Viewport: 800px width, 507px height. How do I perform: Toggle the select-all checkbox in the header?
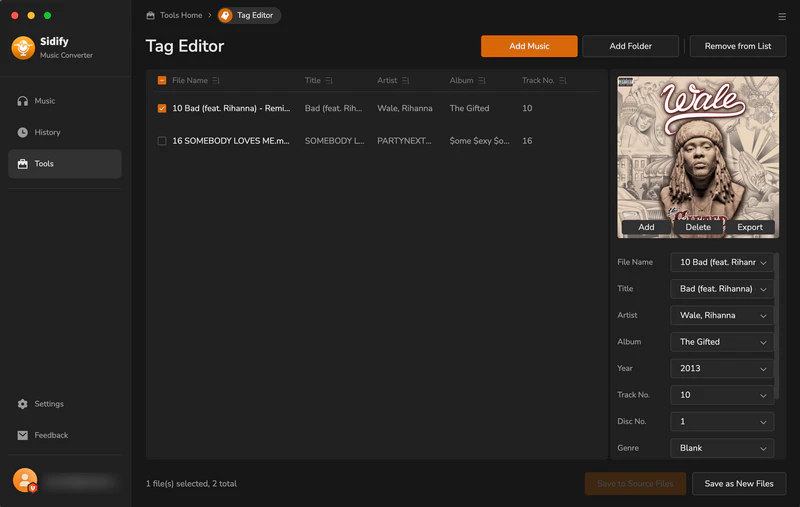pos(162,81)
